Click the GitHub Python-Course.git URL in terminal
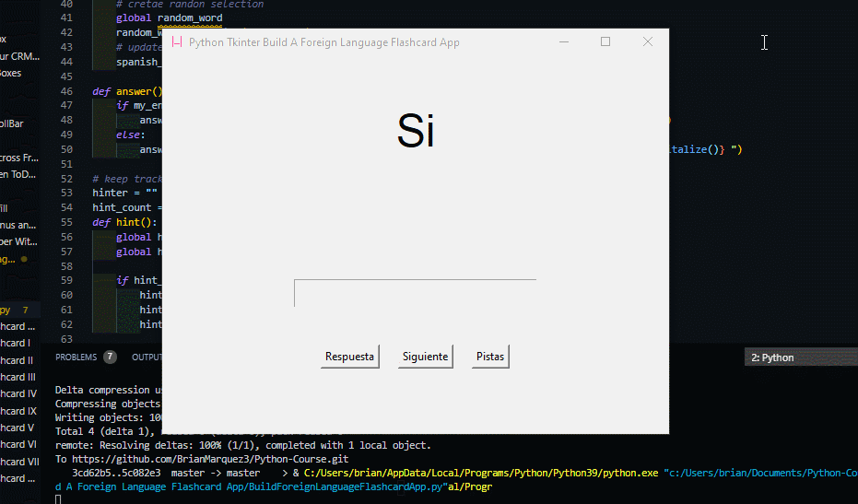Screen dimensions: 858x504 (x=210, y=459)
